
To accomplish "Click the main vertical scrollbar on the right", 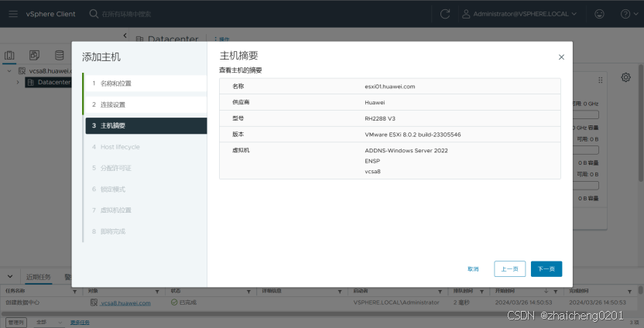I will coord(641,123).
